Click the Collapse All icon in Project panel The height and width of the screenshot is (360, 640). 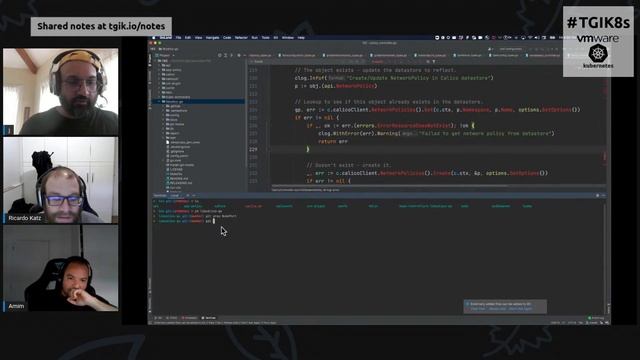[x=231, y=55]
